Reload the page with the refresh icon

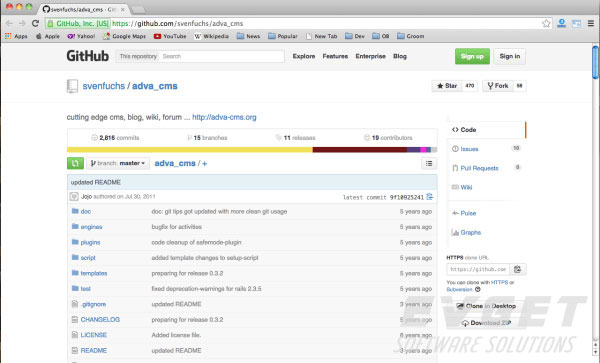pos(36,23)
